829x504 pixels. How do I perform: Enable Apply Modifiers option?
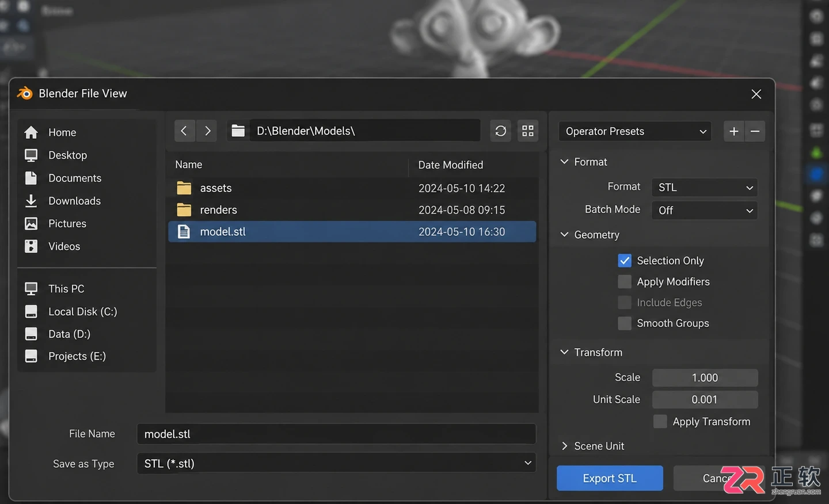[x=625, y=281]
